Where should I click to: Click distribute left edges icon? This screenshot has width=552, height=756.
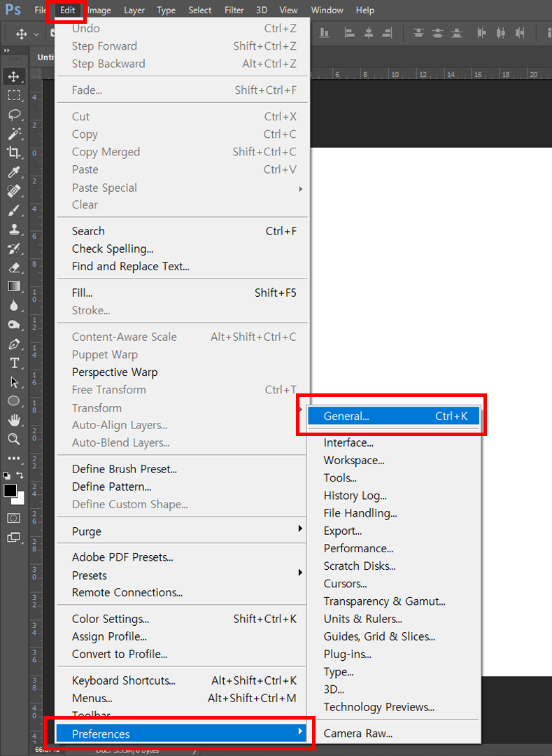click(481, 33)
